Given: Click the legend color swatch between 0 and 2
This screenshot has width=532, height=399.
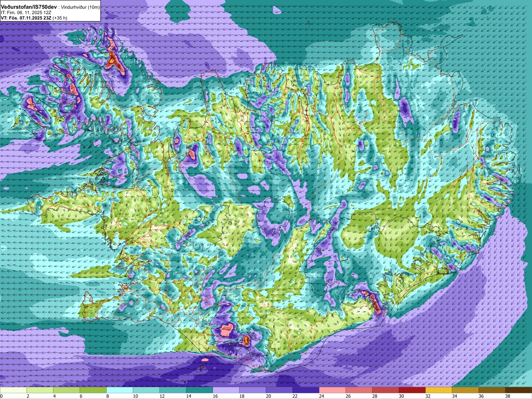Looking at the screenshot, I should [x=13, y=390].
